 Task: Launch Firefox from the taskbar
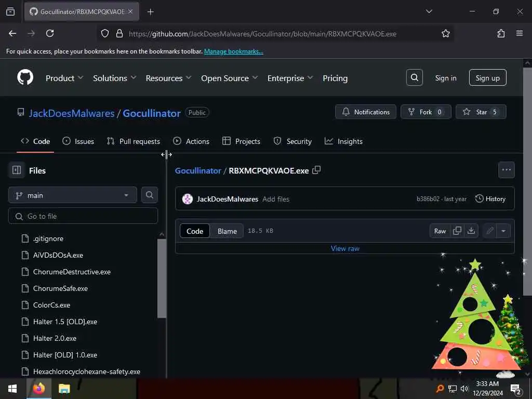[x=38, y=389]
